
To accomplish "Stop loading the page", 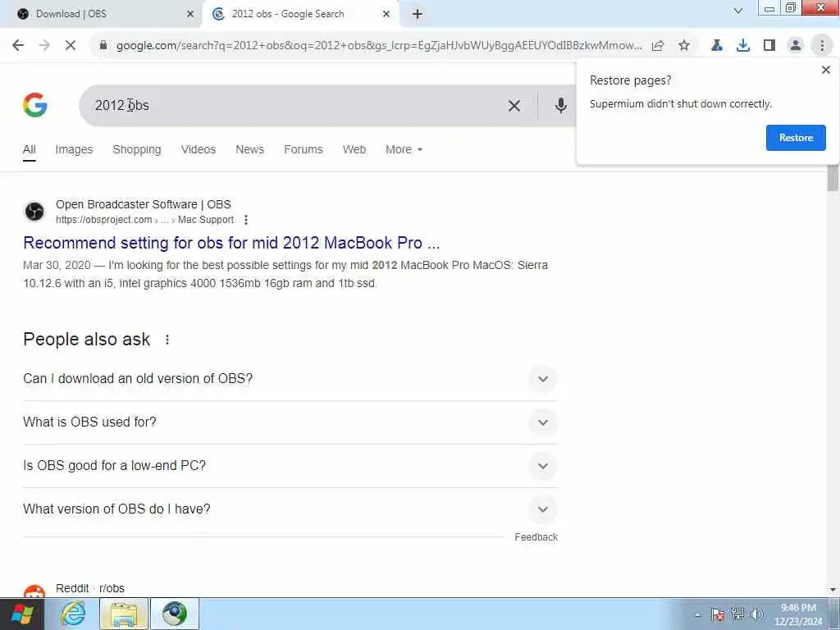I will point(71,46).
